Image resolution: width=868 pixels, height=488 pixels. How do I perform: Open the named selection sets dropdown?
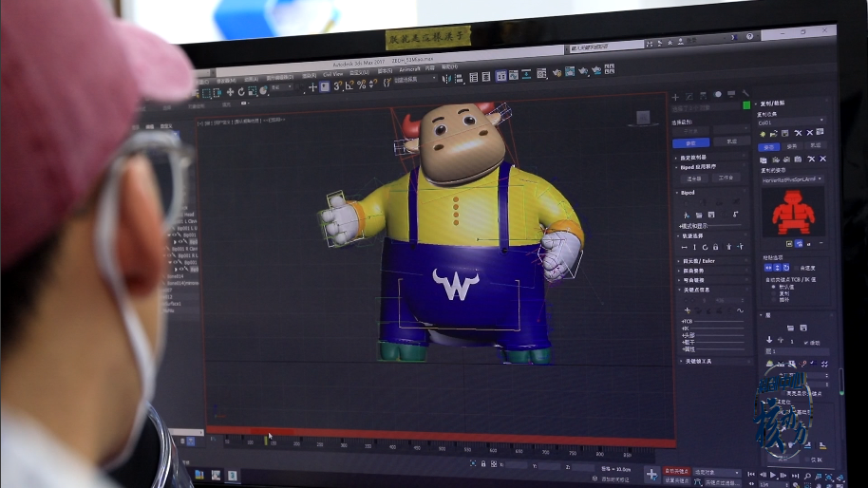[x=415, y=80]
